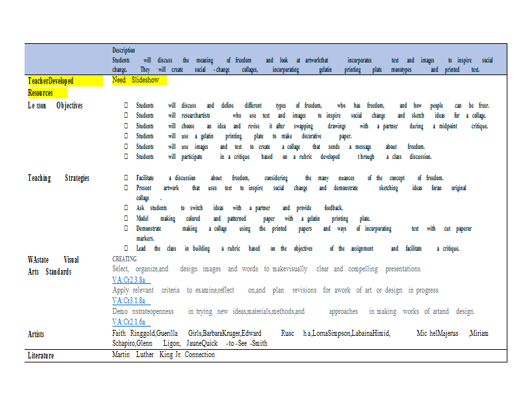The image size is (532, 411).
Task: Click the highlighted 'Resources' label
Action: tap(41, 92)
